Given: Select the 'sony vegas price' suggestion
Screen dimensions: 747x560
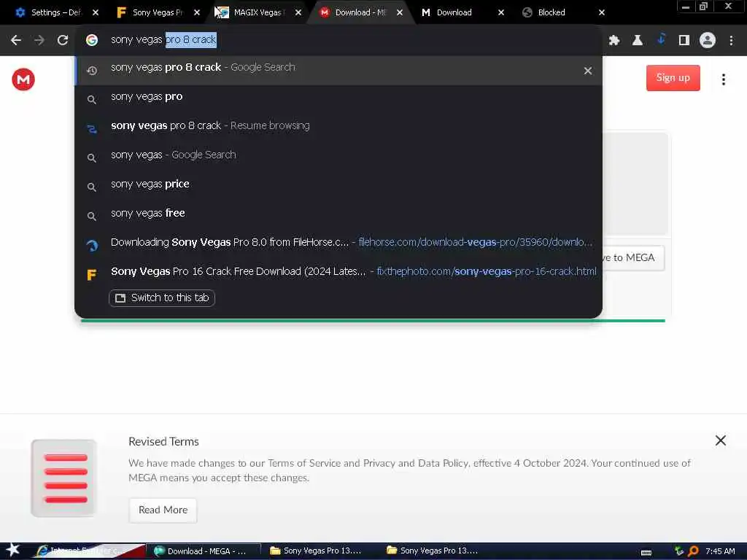Looking at the screenshot, I should tap(338, 184).
